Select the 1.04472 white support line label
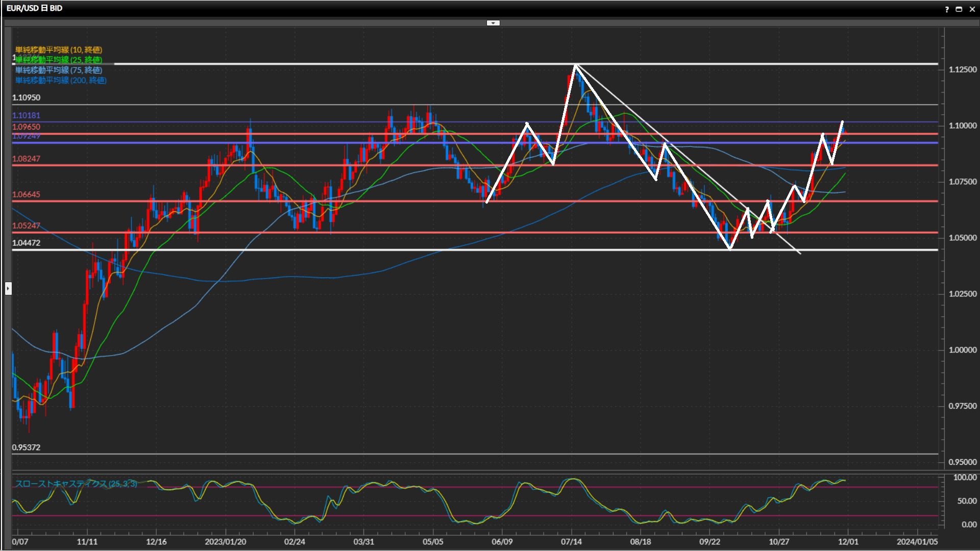Viewport: 980px width, 551px height. pyautogui.click(x=26, y=243)
